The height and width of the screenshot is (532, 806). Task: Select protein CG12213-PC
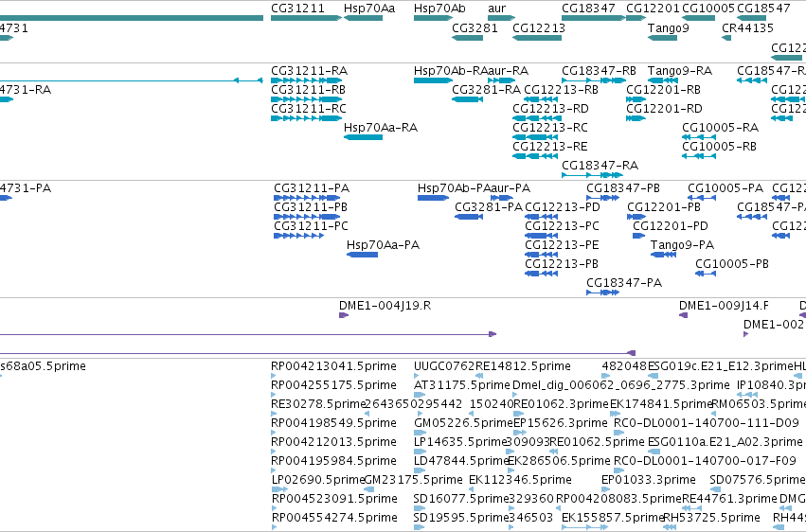click(562, 226)
